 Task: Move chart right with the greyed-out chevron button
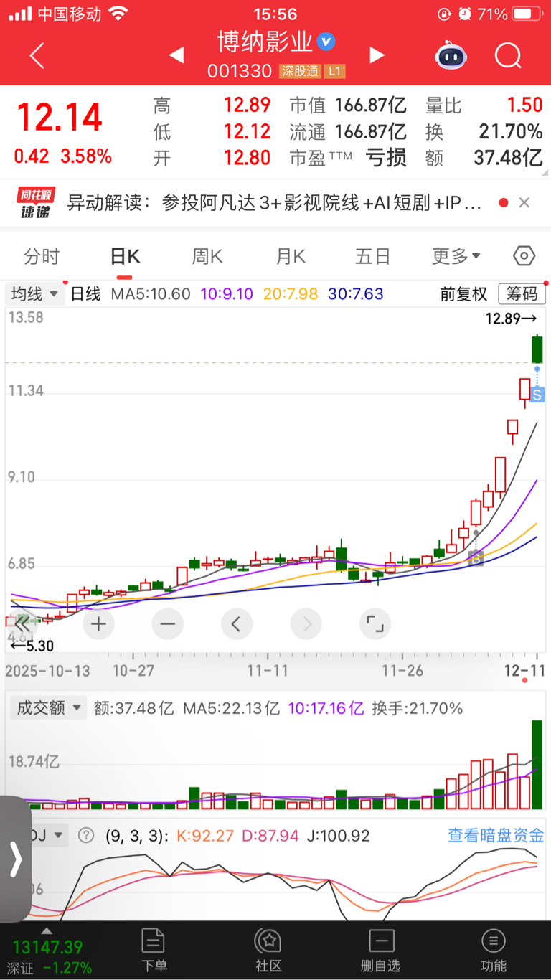point(306,624)
